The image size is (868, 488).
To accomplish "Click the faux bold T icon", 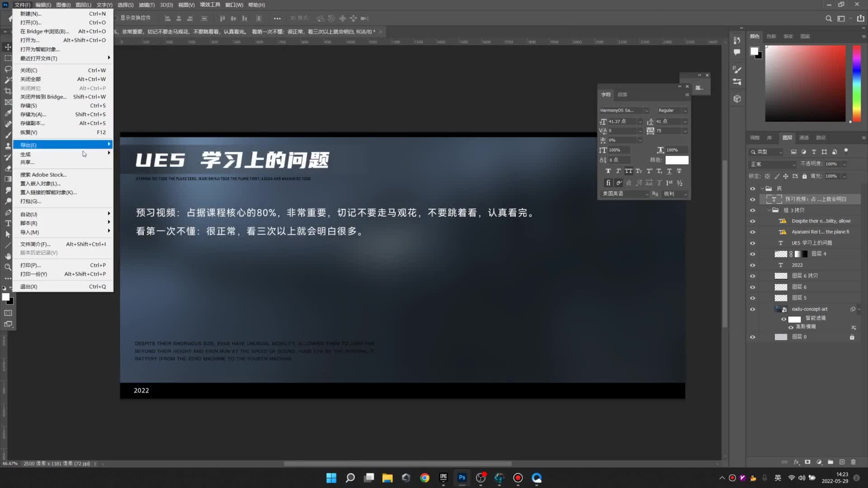I will point(608,171).
